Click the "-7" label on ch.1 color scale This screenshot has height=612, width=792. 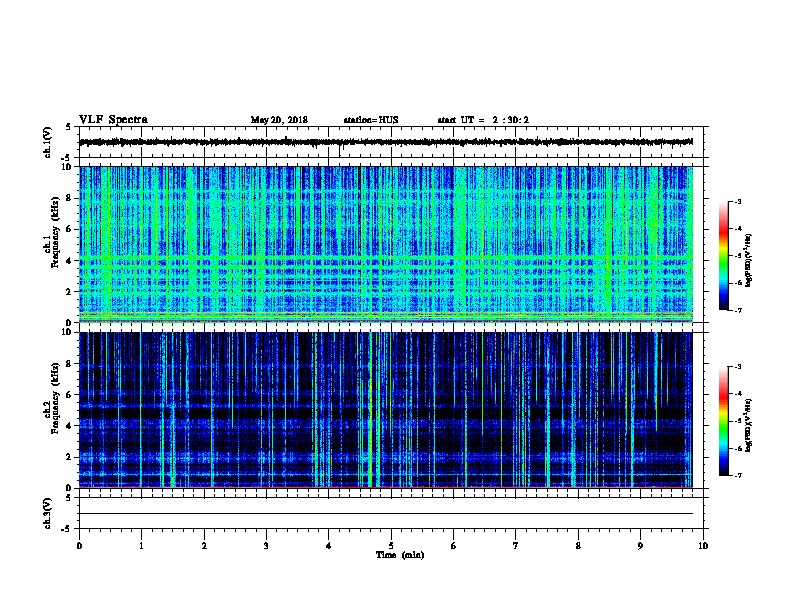tap(737, 310)
